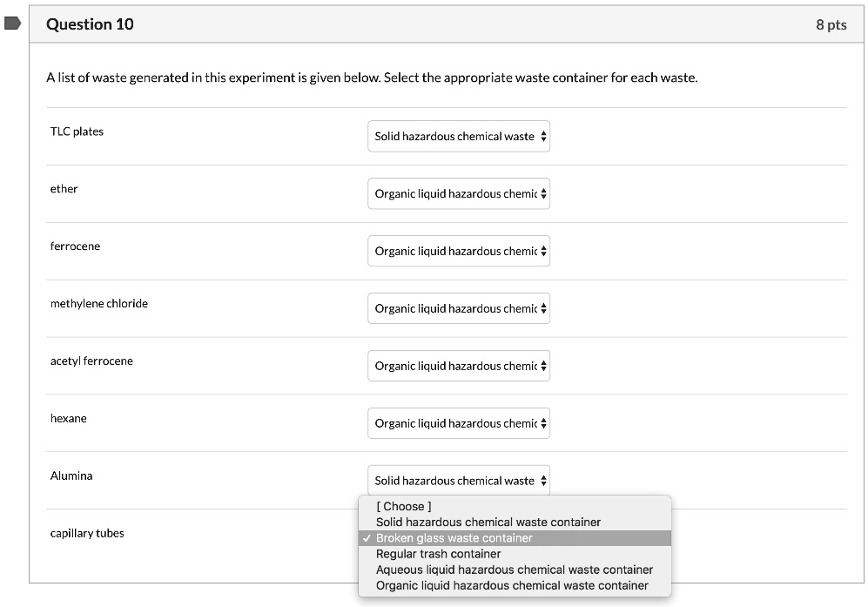Open the Alumina waste container dropdown
The image size is (868, 607).
[x=459, y=480]
